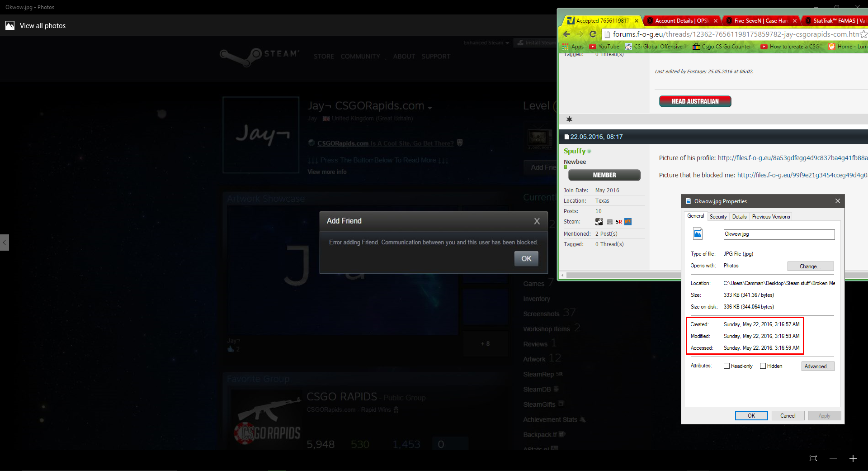Open Advanced... attributes button

pyautogui.click(x=817, y=366)
